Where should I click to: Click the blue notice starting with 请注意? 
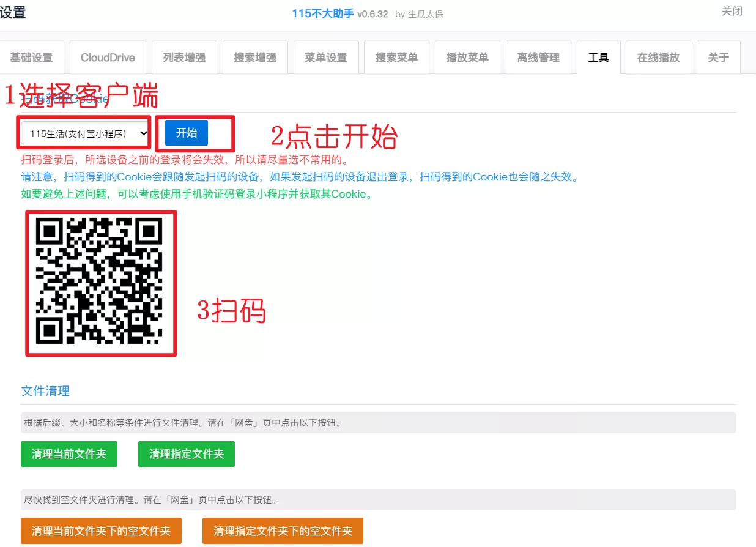300,177
